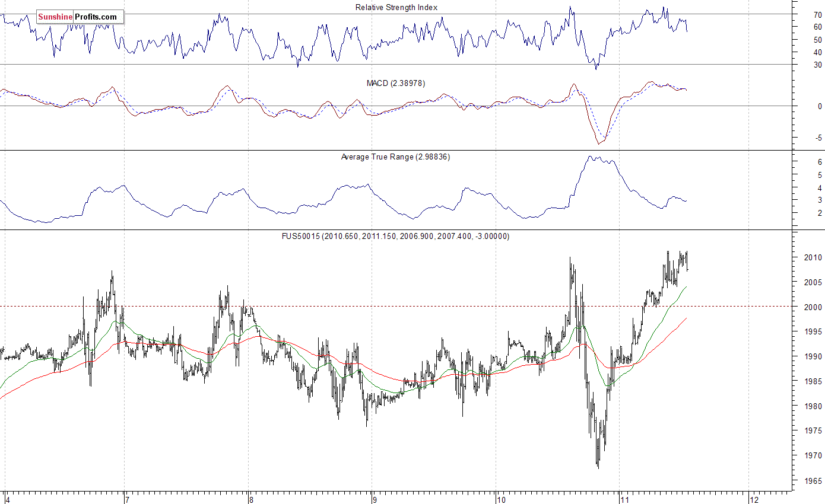Click the date label 9 on time axis
This screenshot has width=825, height=504.
[375, 499]
